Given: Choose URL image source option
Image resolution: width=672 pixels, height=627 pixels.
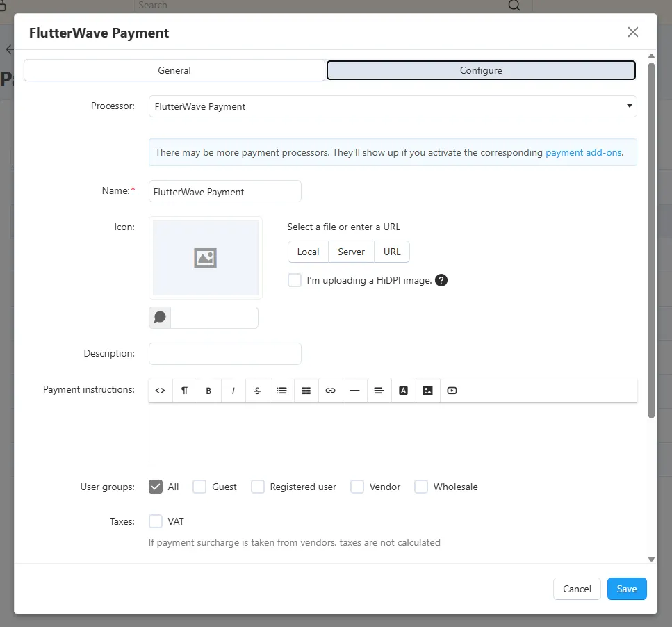Looking at the screenshot, I should click(x=392, y=252).
